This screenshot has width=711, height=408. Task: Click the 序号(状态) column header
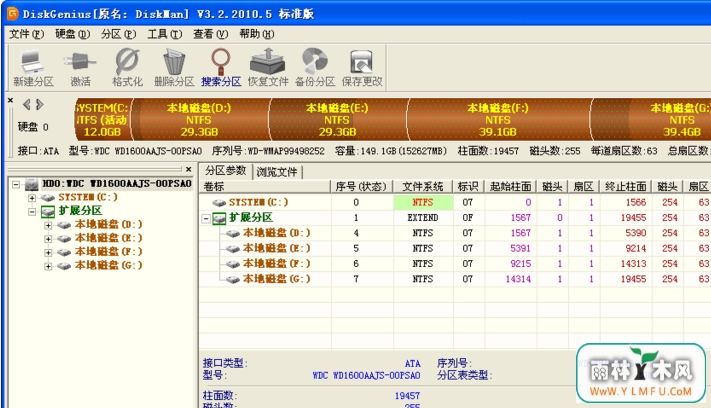(361, 186)
